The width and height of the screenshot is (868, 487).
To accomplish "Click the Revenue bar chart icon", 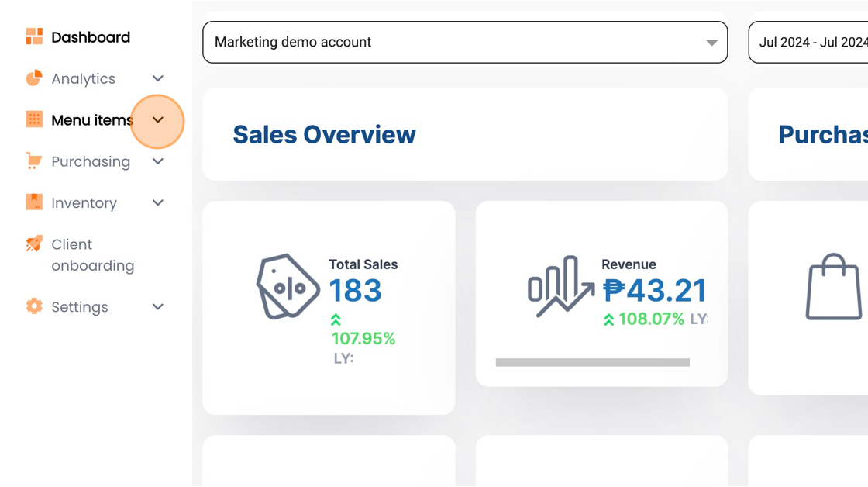I will [x=561, y=286].
